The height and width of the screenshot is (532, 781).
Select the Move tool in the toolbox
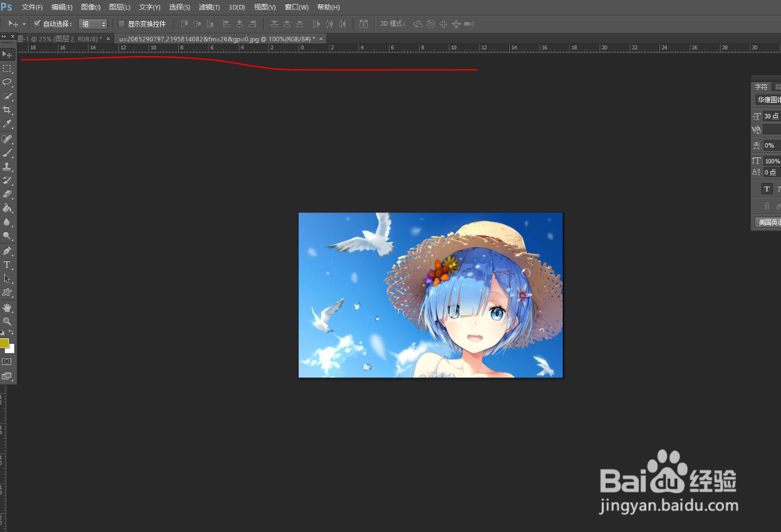point(7,55)
